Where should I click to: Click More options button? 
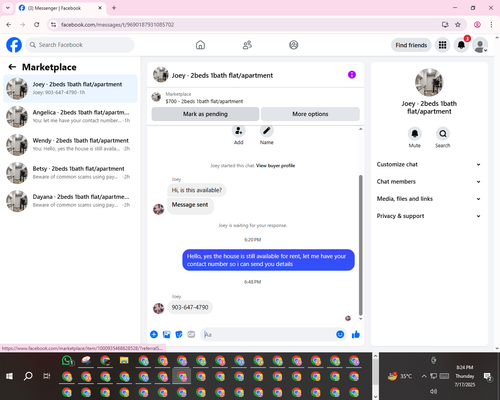coord(310,114)
